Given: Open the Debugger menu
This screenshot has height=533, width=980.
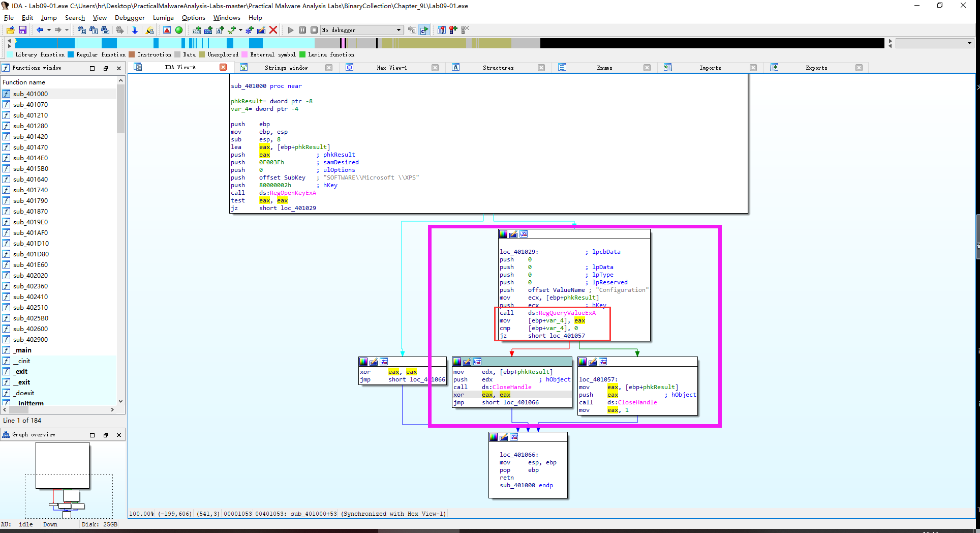Looking at the screenshot, I should [130, 17].
